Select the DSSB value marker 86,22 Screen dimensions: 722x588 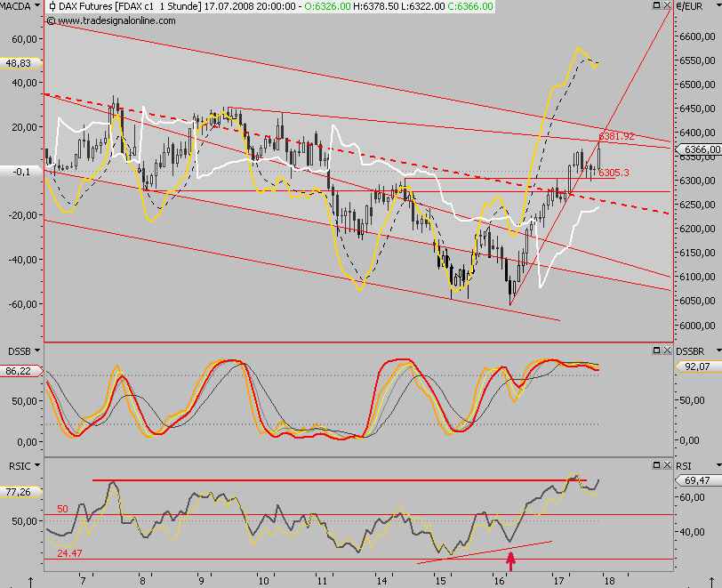pyautogui.click(x=20, y=370)
